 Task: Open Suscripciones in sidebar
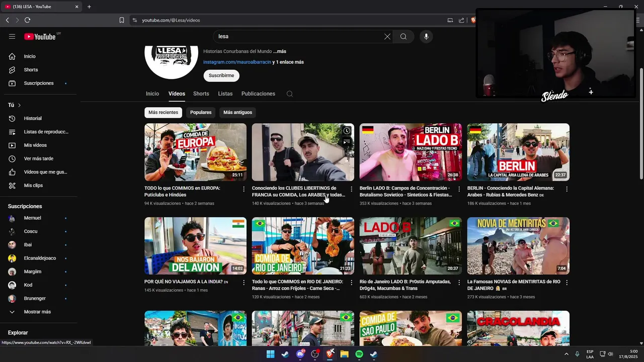click(38, 83)
